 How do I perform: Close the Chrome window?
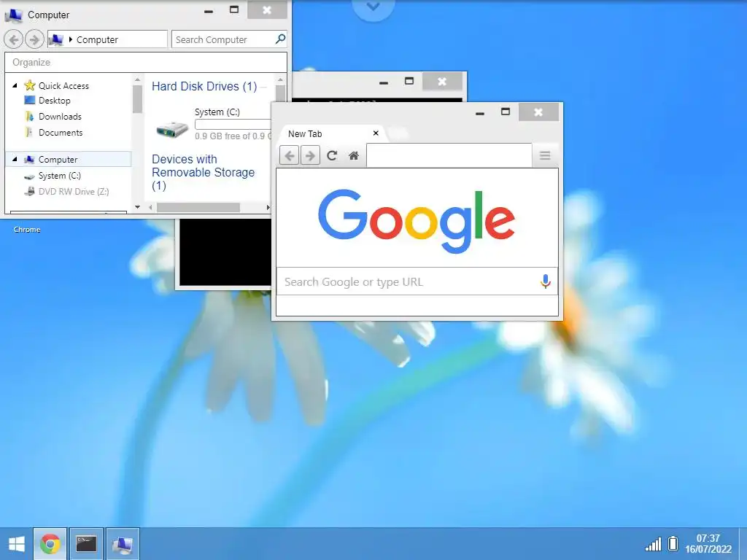pos(538,112)
